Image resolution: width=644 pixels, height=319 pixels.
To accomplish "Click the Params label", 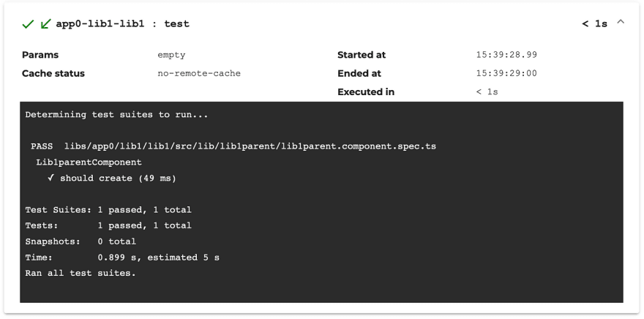I will pyautogui.click(x=40, y=55).
